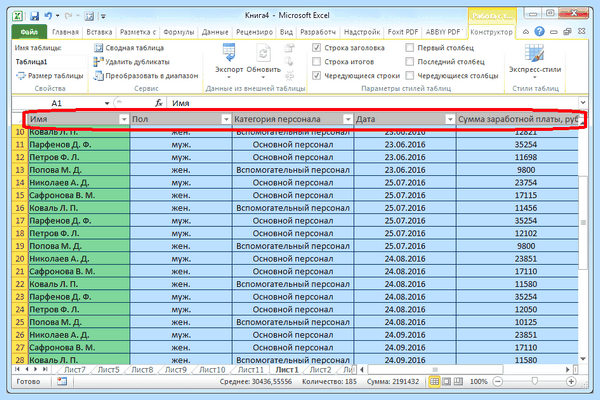
Task: Click the Преобразовать в диапазон icon
Action: pyautogui.click(x=99, y=76)
